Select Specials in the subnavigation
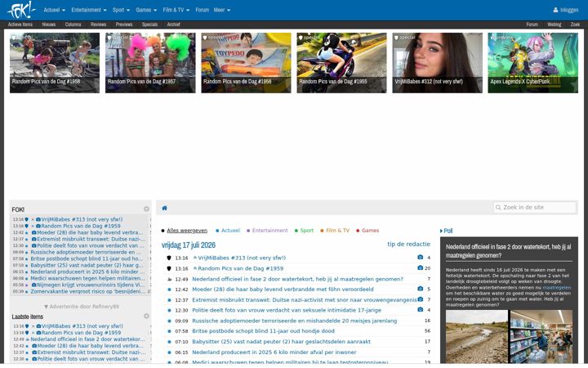The height and width of the screenshot is (368, 588). (149, 25)
